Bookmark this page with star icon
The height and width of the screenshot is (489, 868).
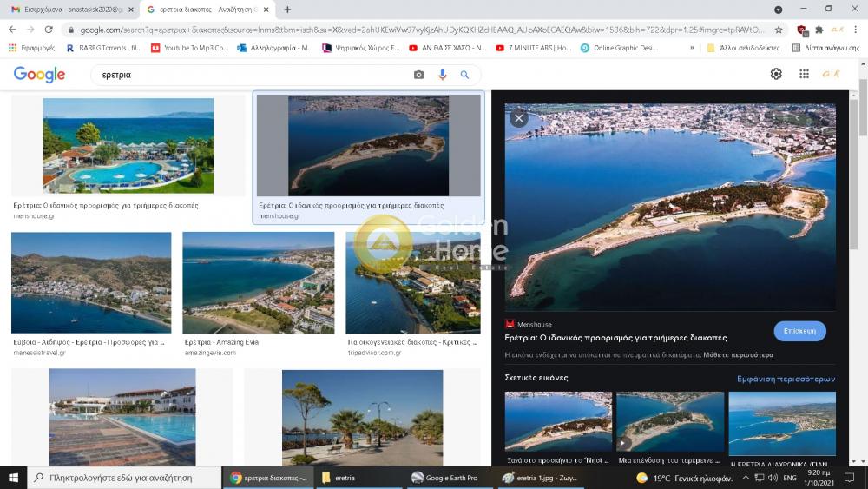pos(778,30)
